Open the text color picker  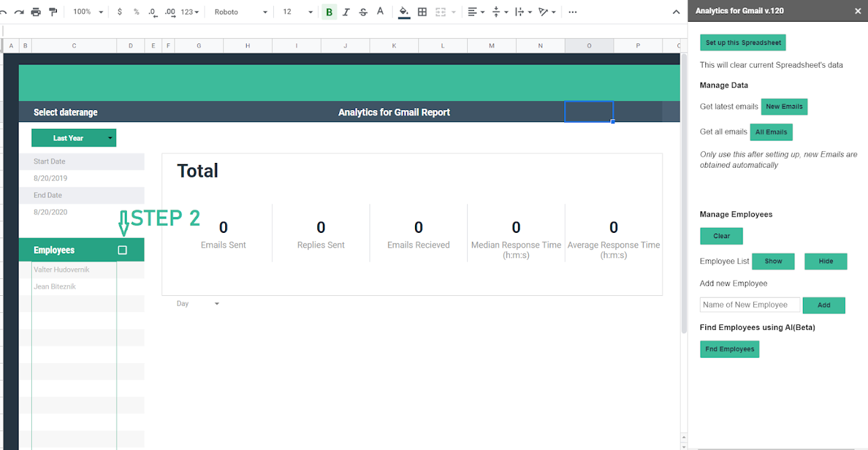380,12
